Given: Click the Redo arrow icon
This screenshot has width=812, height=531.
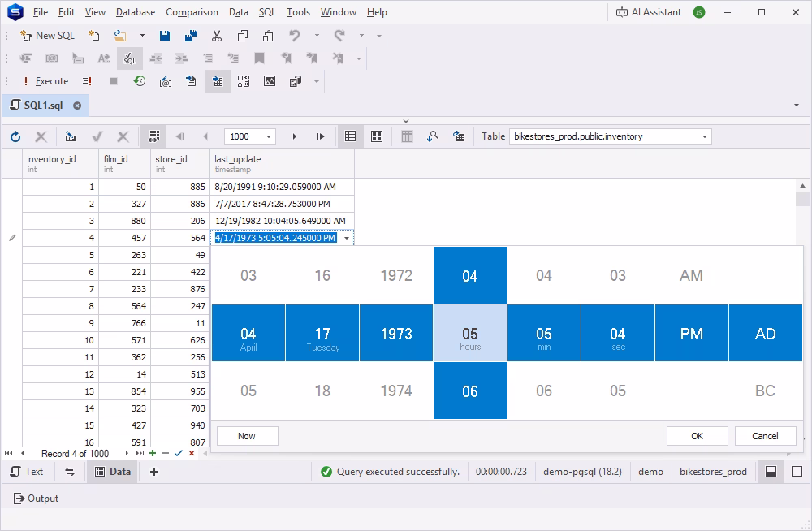Looking at the screenshot, I should coord(339,36).
